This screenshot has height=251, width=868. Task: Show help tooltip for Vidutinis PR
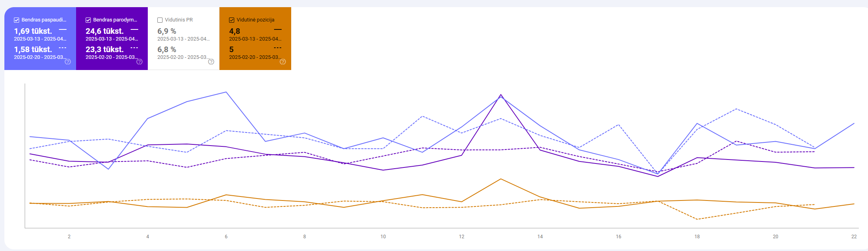(x=211, y=62)
